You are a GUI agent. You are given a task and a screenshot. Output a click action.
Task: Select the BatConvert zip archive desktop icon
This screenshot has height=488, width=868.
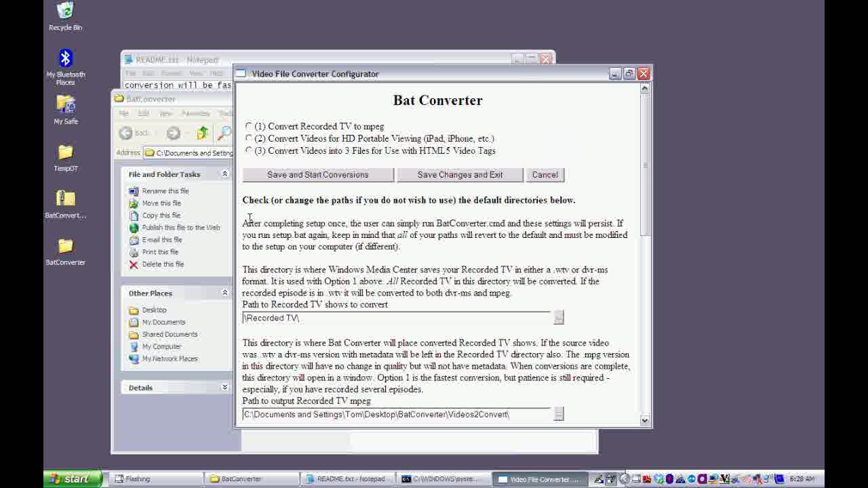click(x=66, y=204)
